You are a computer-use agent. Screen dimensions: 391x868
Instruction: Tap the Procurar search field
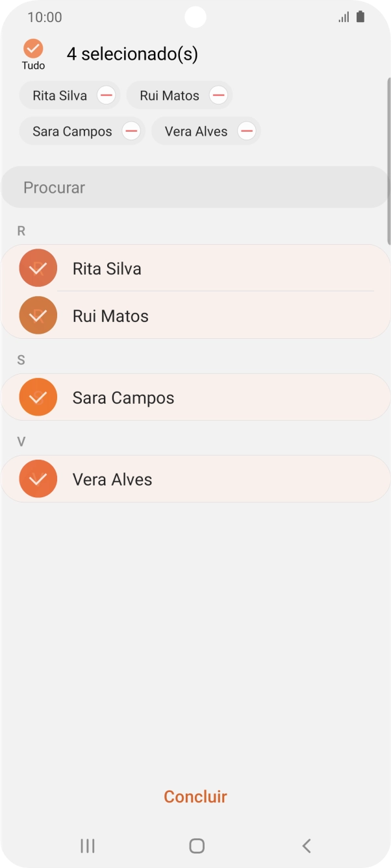click(195, 187)
